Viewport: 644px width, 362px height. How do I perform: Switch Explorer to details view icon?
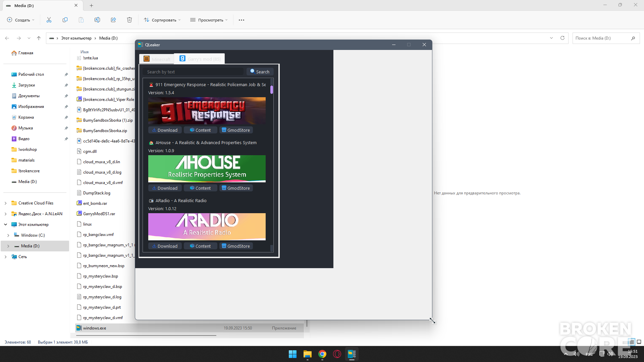click(632, 342)
